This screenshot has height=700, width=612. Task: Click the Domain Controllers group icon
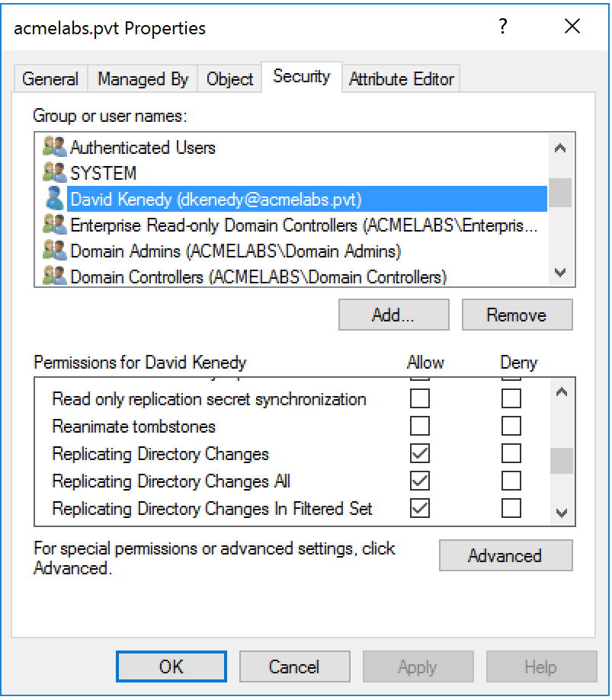click(x=55, y=273)
